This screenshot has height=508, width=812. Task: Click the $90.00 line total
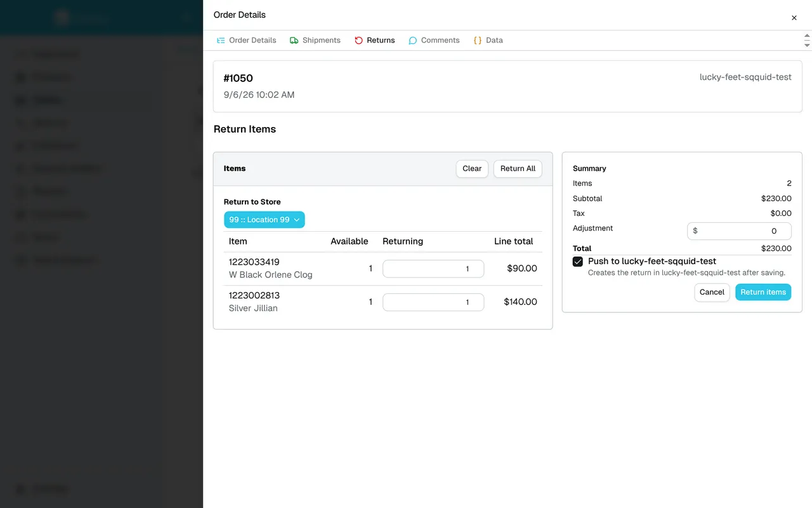coord(522,269)
